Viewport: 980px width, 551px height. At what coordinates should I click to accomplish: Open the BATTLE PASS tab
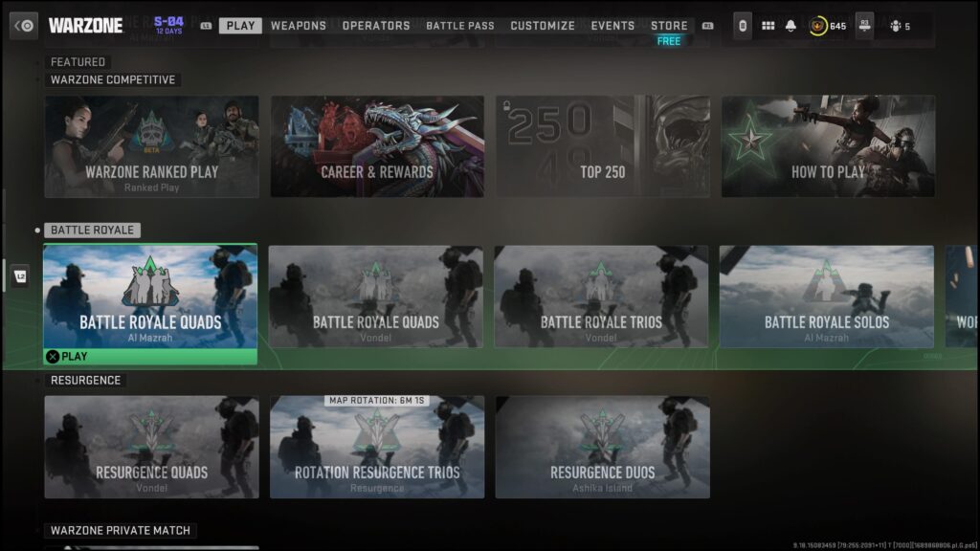point(460,26)
